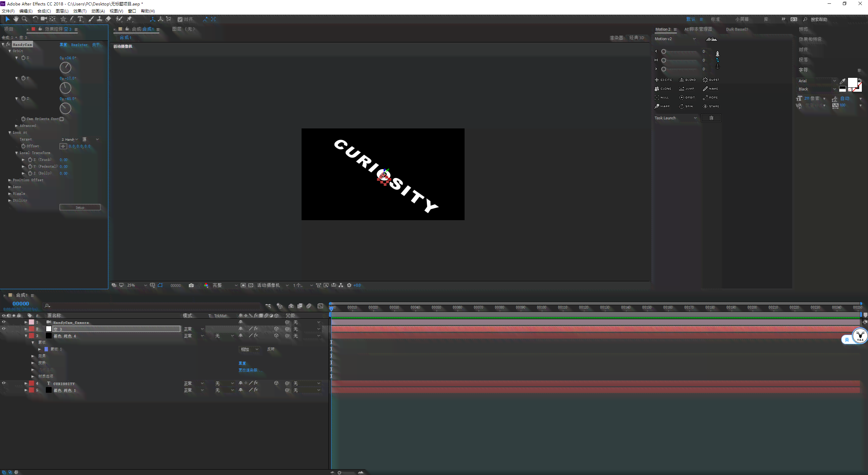The image size is (868, 475).
Task: Click the BURST tool in Motion 2
Action: 711,80
